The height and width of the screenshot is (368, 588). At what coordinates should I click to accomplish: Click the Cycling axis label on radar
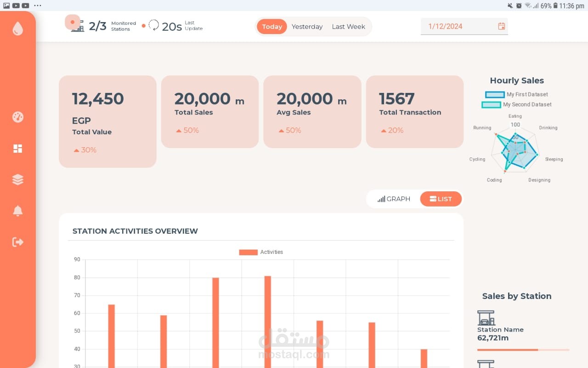pos(477,159)
